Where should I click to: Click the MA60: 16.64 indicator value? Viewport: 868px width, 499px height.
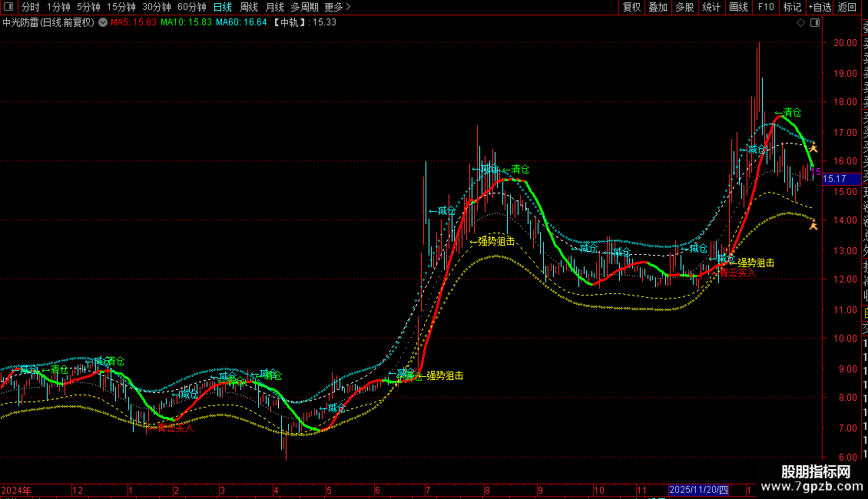[241, 22]
